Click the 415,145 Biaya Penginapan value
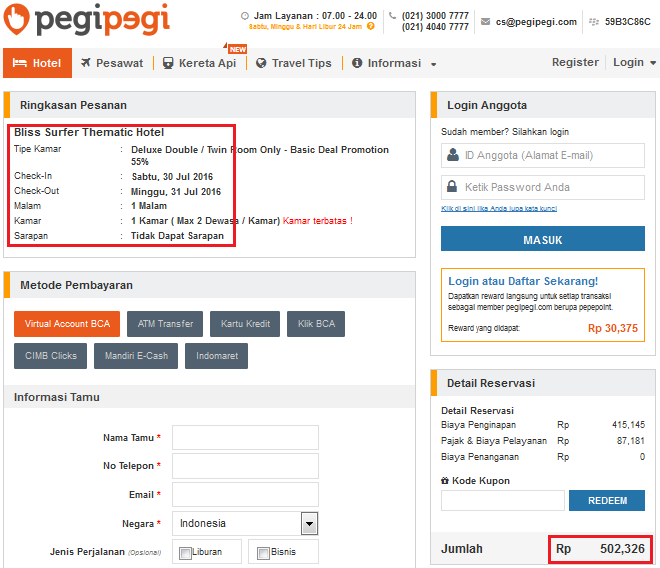Viewport: 660px width, 568px height. (628, 425)
